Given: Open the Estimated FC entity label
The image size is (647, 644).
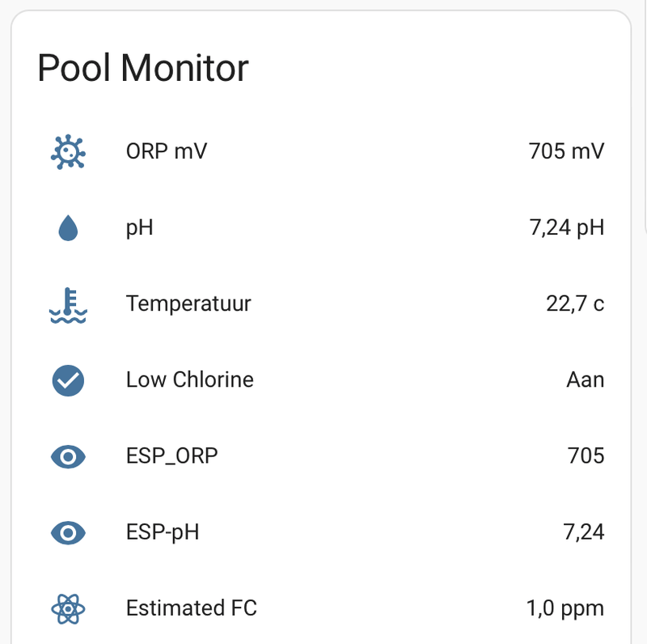Looking at the screenshot, I should coord(191,608).
